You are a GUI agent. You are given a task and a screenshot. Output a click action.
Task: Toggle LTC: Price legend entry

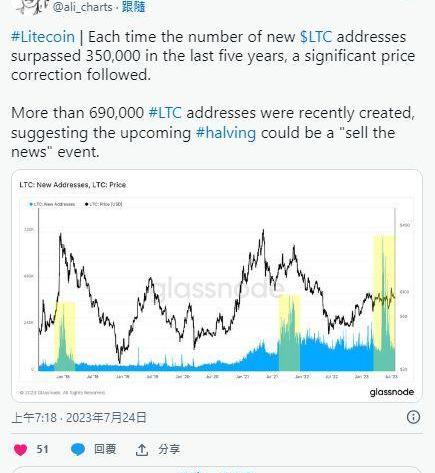[104, 204]
